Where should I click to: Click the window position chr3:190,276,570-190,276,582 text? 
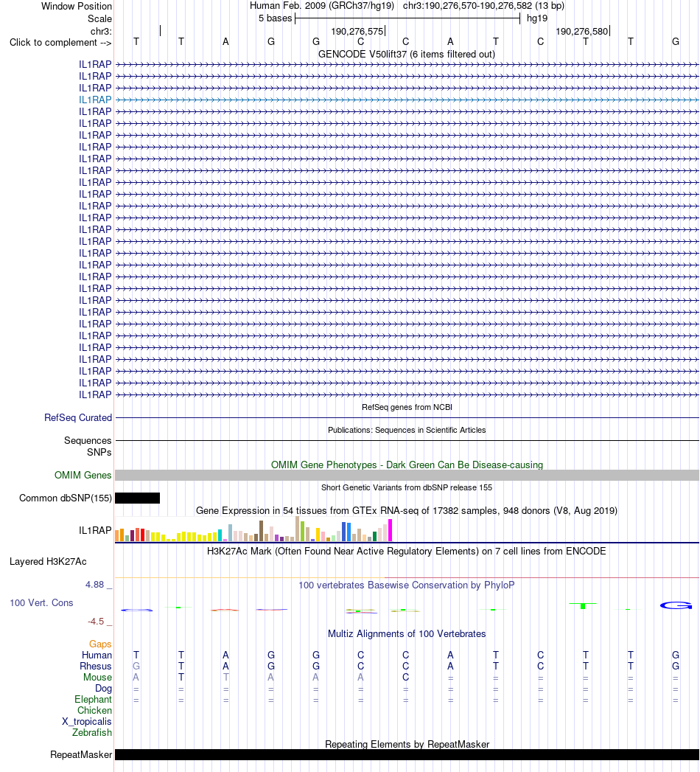coord(483,6)
